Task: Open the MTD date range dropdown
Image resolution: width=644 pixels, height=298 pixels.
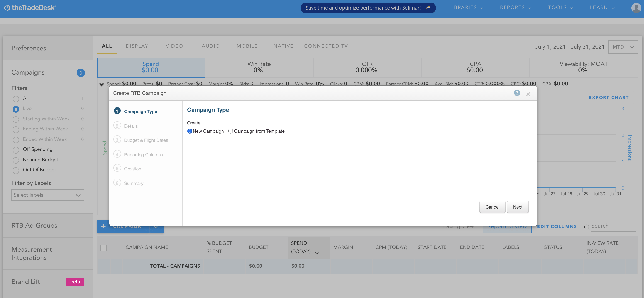Action: [623, 47]
